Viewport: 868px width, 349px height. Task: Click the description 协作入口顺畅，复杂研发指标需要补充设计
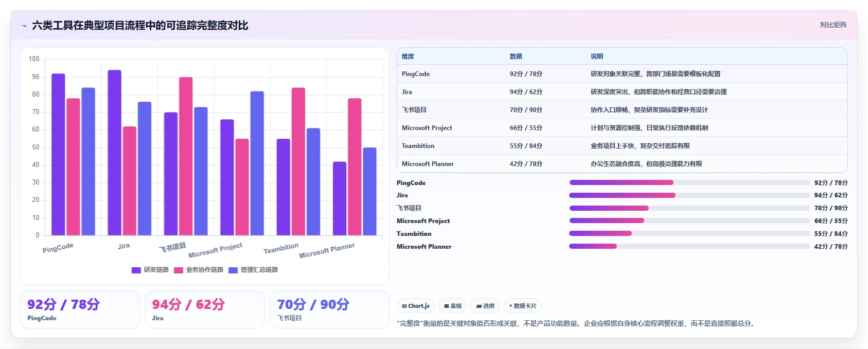pos(649,110)
